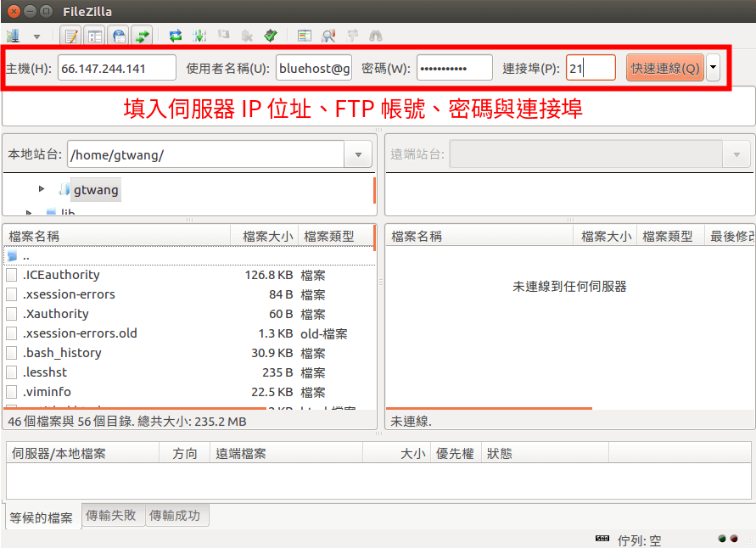Switch to the 傳輸失敗 tab
This screenshot has width=756, height=548.
[111, 515]
